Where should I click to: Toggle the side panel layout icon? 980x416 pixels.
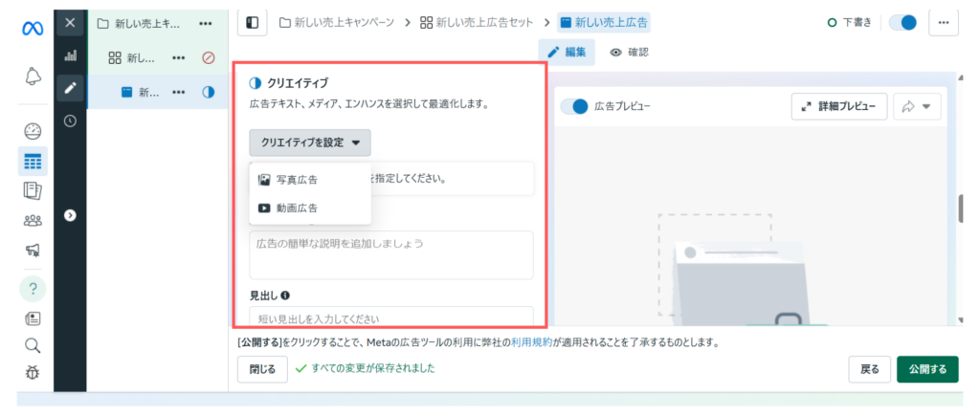coord(252,22)
